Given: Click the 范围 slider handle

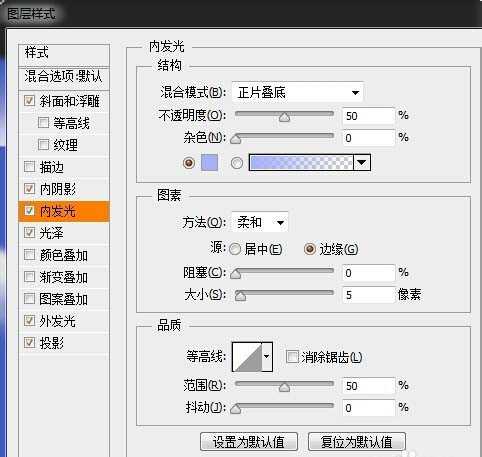Looking at the screenshot, I should point(284,387).
